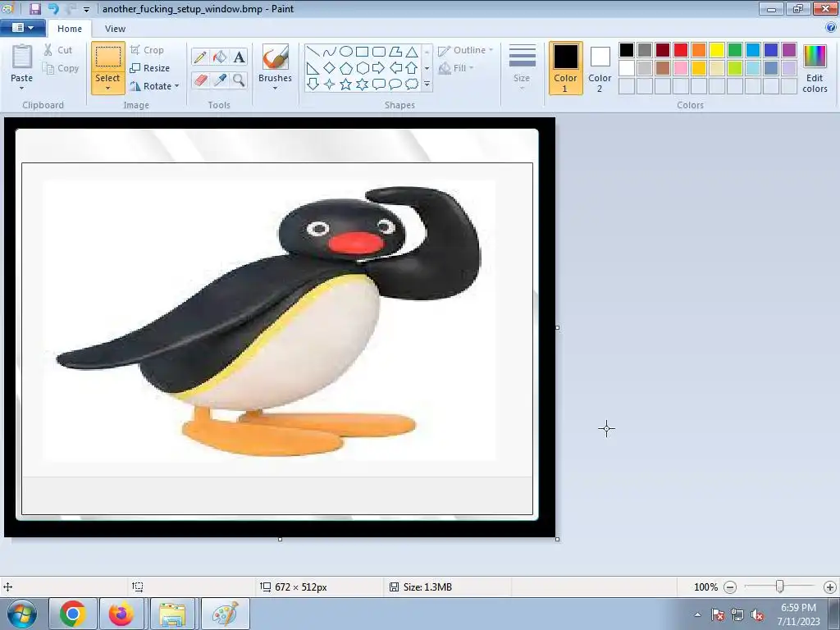Click the zoom slider thumb
Viewport: 840px width, 630px height.
pyautogui.click(x=780, y=587)
